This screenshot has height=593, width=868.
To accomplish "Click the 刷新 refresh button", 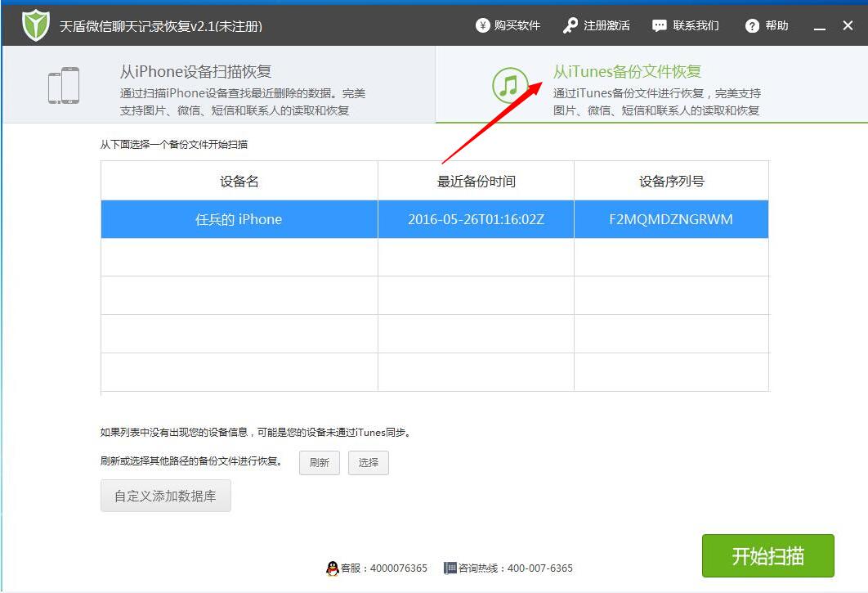I will click(319, 463).
